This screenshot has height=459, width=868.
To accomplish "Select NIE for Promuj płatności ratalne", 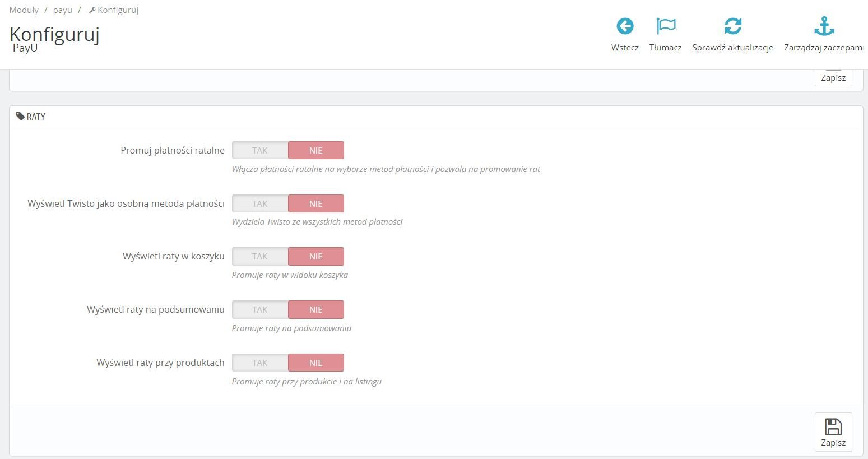I will tap(316, 150).
